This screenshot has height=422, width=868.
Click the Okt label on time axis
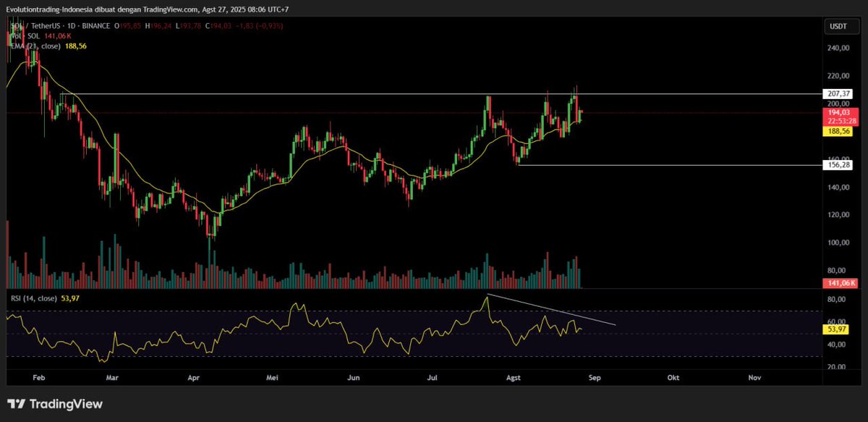673,378
